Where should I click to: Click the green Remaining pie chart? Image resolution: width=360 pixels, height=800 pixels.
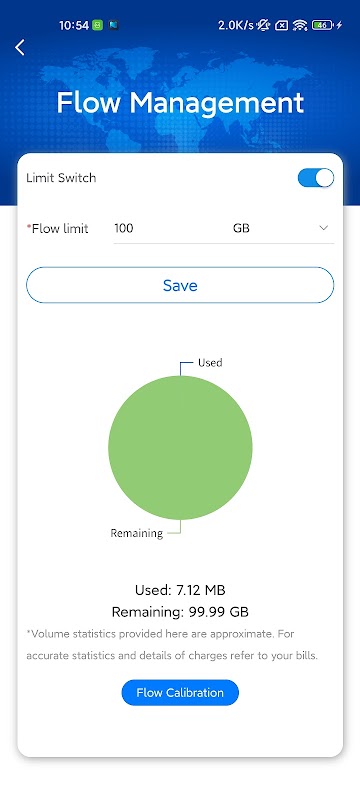180,447
